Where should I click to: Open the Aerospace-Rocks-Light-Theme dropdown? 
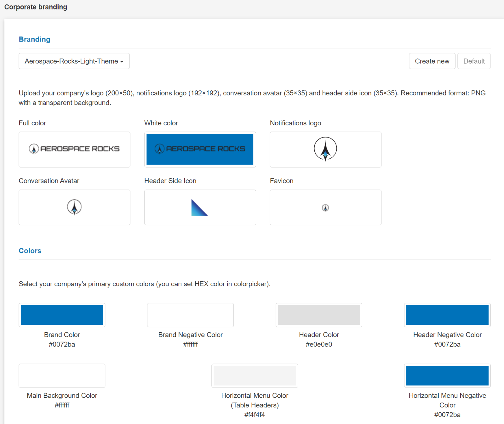74,61
